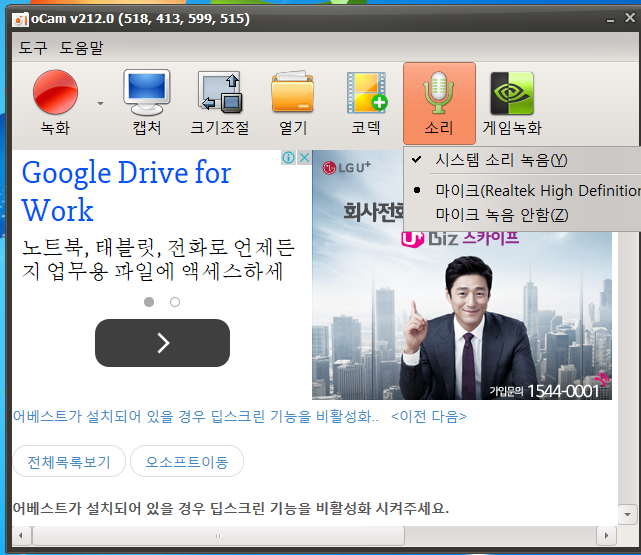Viewport: 641px width, 555px height.
Task: Select the 크기조절 resize icon
Action: [x=220, y=93]
